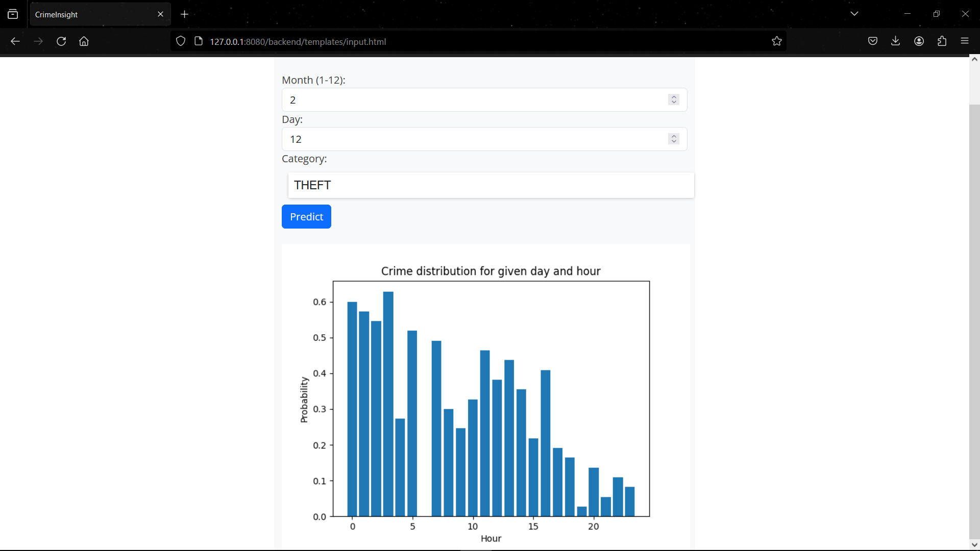Screen dimensions: 980x551
Task: Click the address bar URL text
Action: click(x=298, y=42)
